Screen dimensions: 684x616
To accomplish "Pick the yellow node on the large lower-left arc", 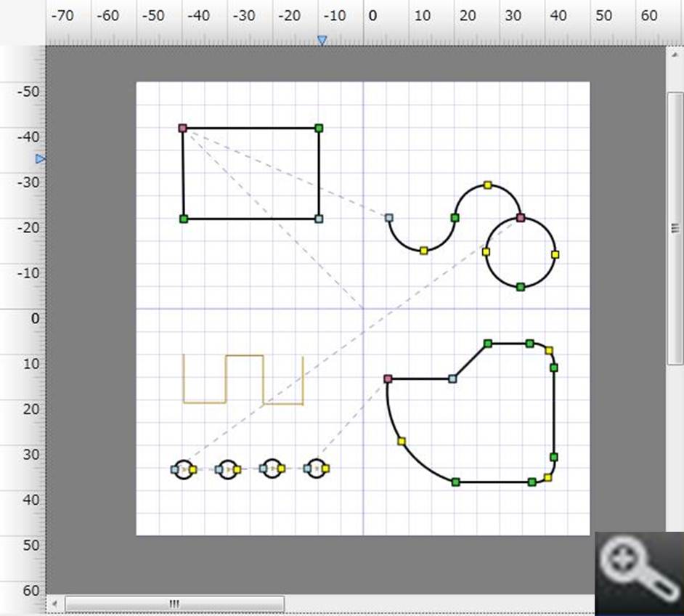I will pos(402,441).
